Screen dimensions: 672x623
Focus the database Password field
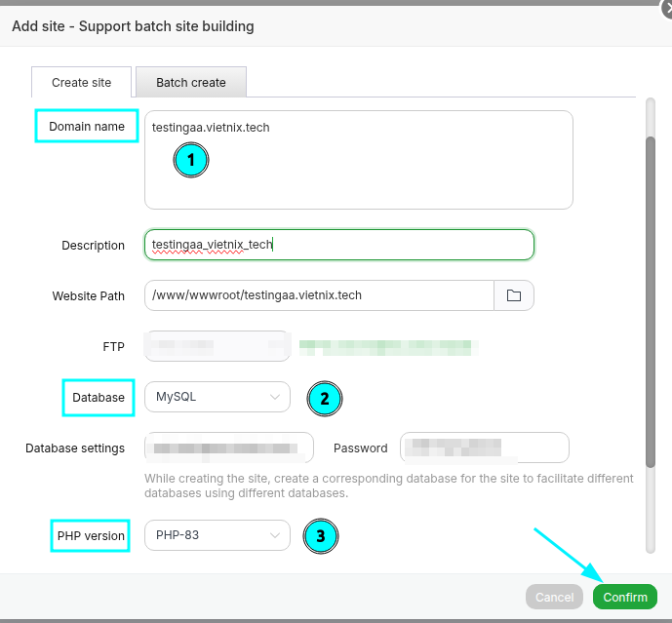[484, 448]
